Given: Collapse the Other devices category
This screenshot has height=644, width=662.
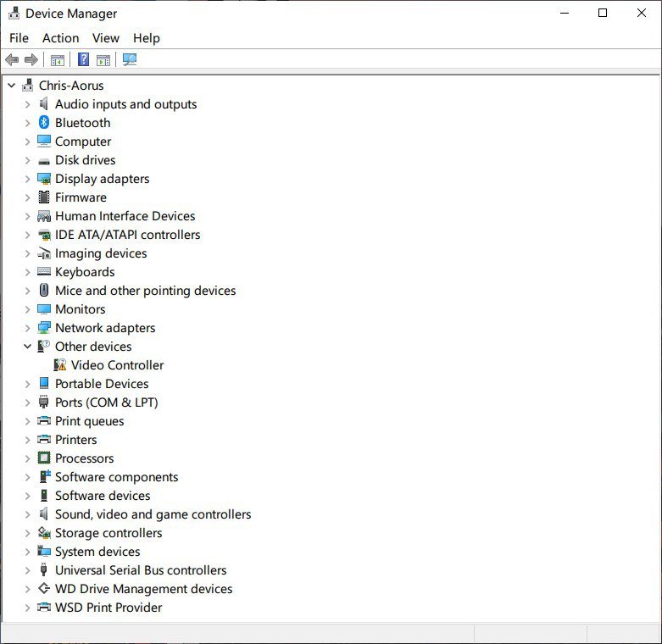Looking at the screenshot, I should (27, 347).
